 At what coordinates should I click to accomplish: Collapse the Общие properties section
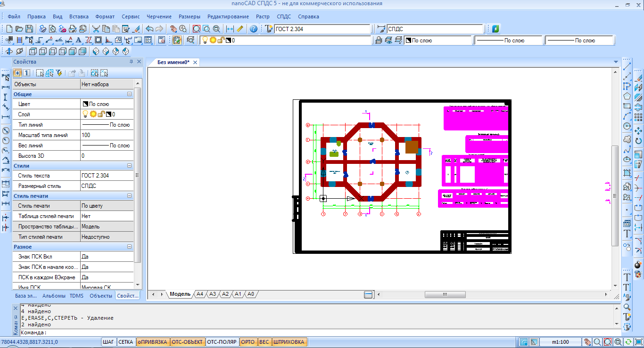point(129,94)
